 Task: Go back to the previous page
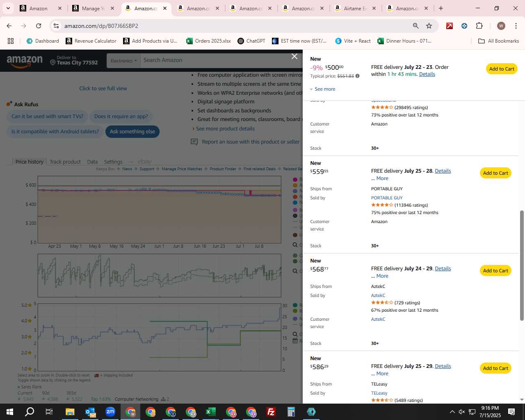tap(9, 26)
